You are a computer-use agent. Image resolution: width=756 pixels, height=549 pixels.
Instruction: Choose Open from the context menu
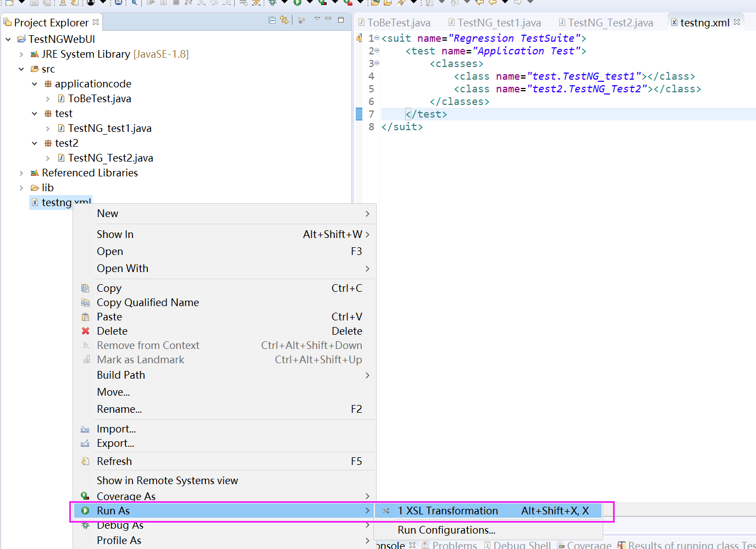(225, 252)
